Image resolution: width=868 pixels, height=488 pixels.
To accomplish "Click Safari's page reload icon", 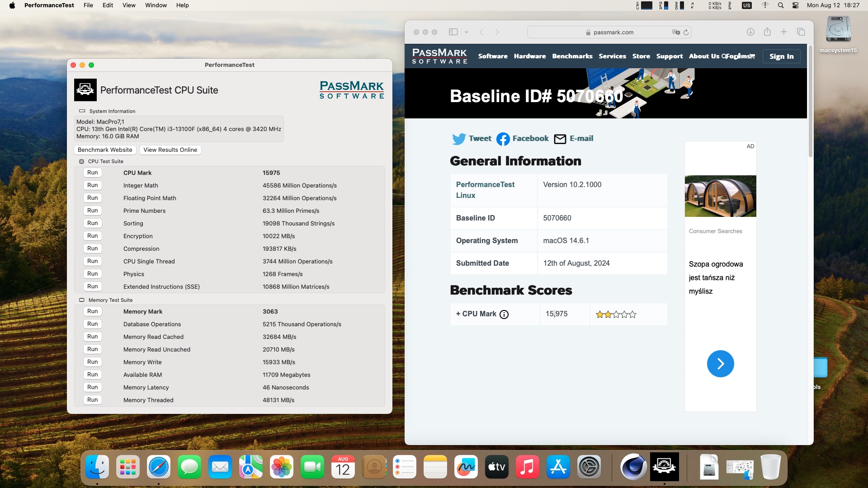I will (686, 32).
